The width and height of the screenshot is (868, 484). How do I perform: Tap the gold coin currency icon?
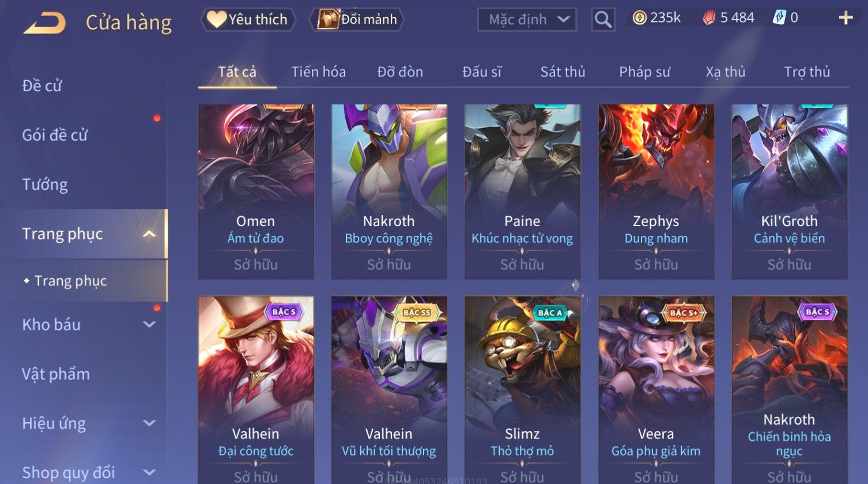click(639, 18)
